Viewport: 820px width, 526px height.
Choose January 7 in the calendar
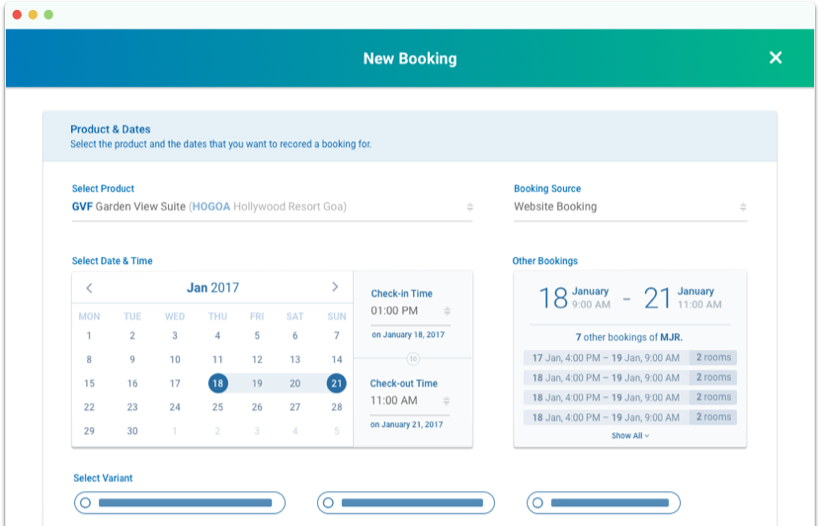point(337,336)
